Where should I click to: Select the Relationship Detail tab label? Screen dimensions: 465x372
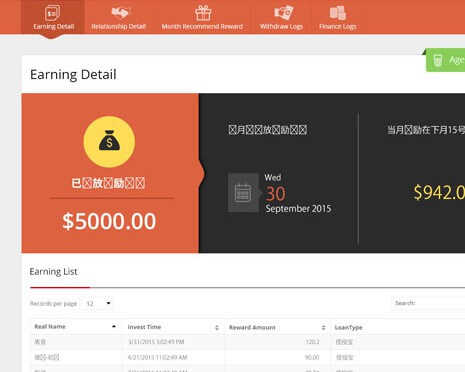point(118,27)
